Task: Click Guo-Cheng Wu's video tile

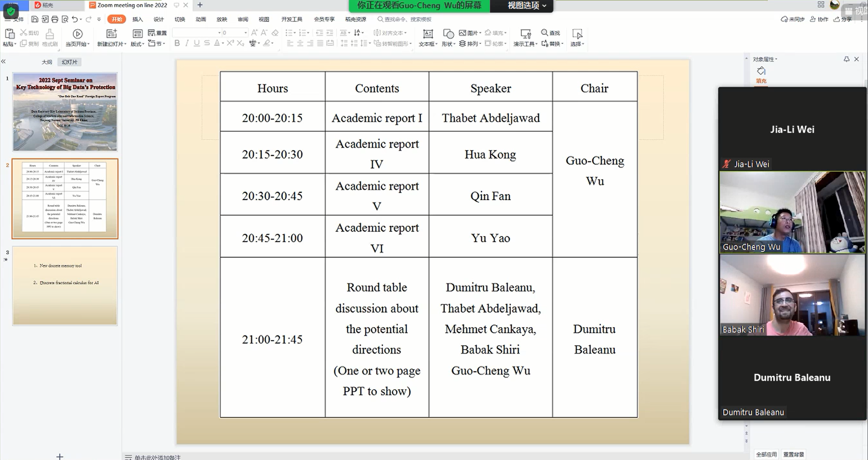Action: (792, 212)
